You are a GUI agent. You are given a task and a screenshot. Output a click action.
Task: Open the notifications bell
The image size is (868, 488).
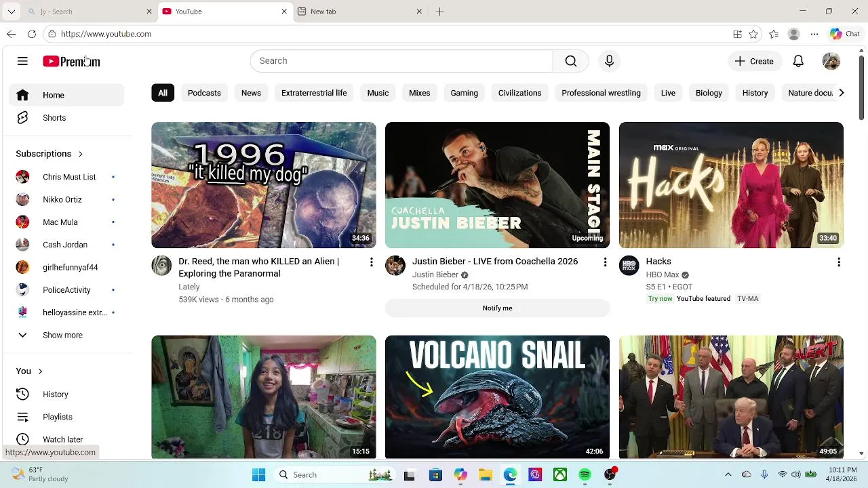(798, 61)
